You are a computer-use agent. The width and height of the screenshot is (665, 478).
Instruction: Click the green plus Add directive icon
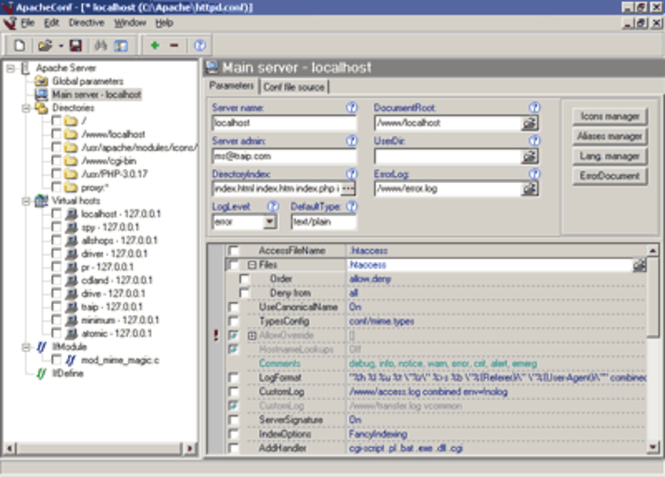[155, 45]
